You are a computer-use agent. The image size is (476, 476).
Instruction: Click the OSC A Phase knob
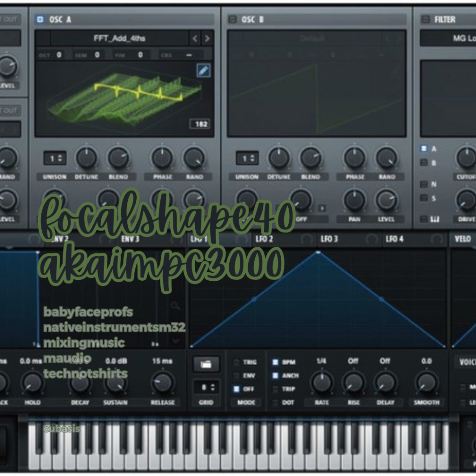coord(162,158)
